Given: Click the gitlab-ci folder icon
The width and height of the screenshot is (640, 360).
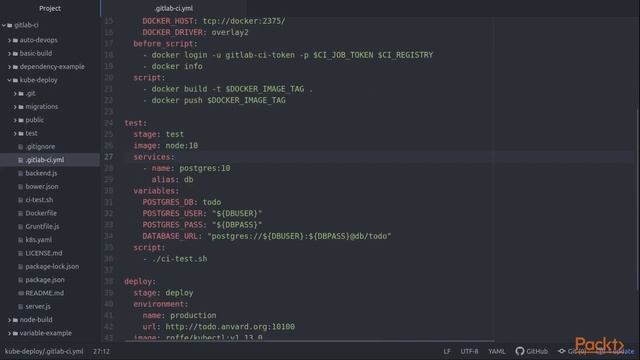Looking at the screenshot, I should (x=10, y=25).
